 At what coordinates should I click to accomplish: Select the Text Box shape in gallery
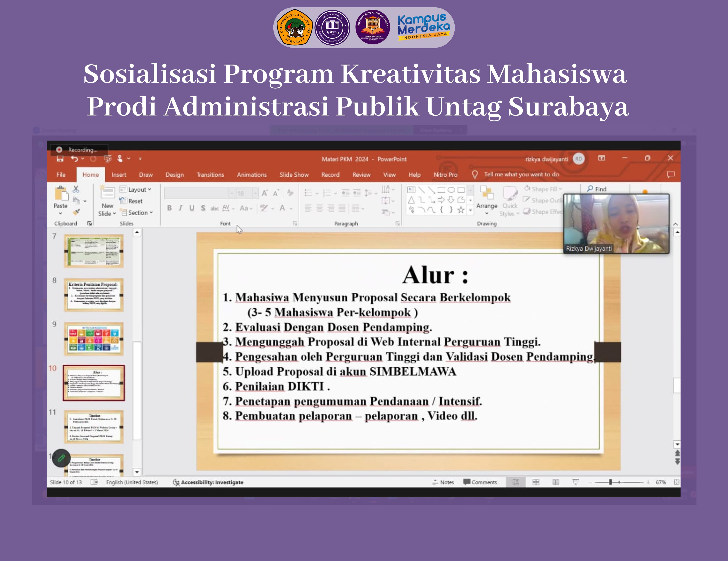(412, 190)
